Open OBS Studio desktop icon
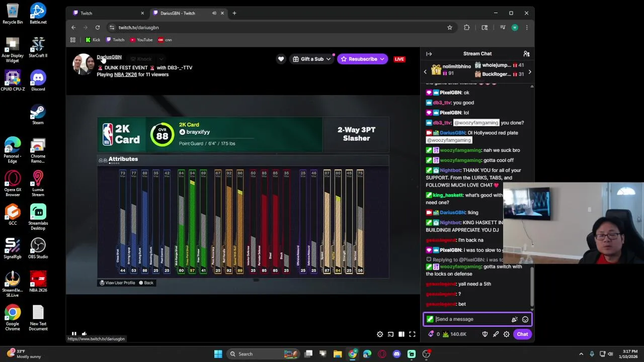This screenshot has height=362, width=644. [x=38, y=248]
